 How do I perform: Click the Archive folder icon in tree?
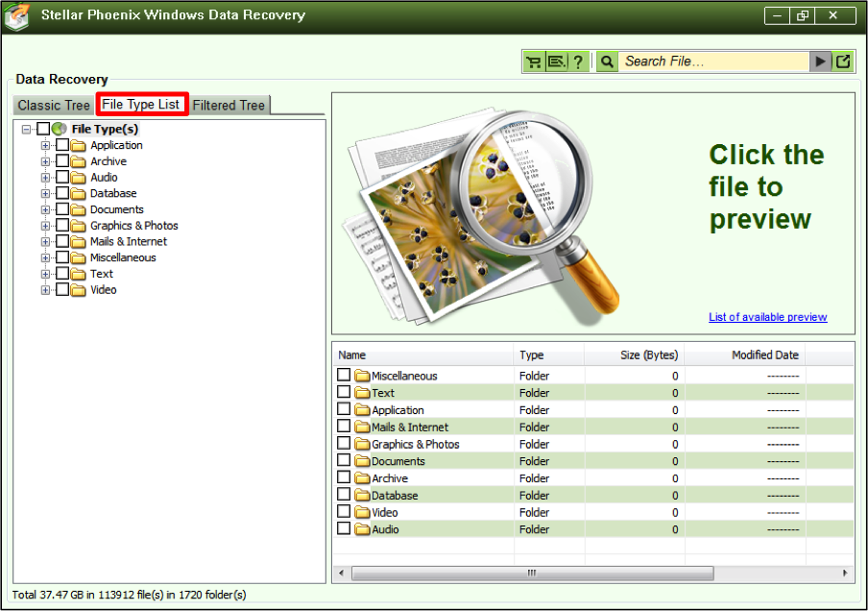click(78, 161)
